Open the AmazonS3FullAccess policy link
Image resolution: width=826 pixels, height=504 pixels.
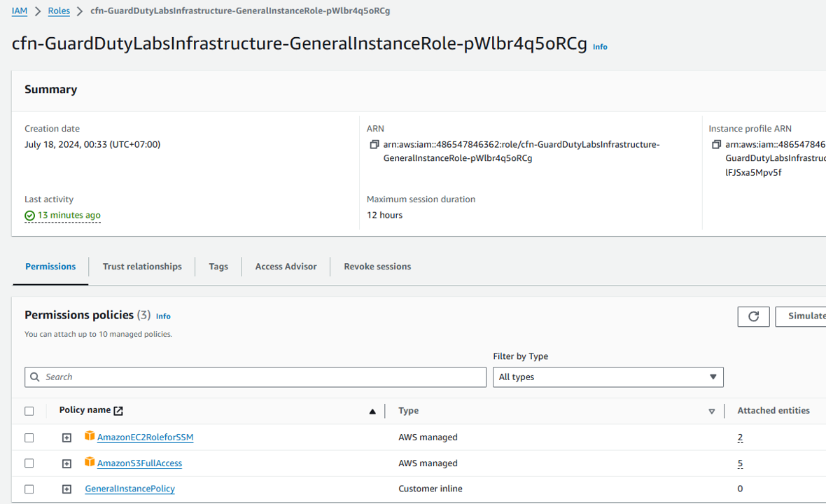[x=139, y=463]
